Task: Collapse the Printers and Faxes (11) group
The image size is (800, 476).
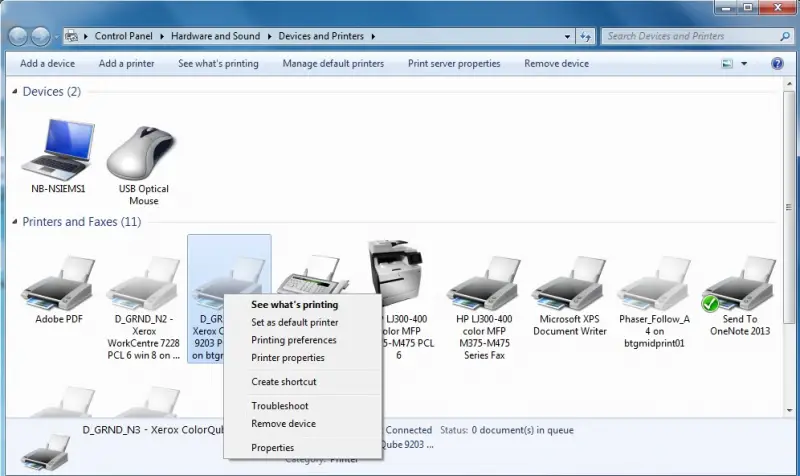Action: pos(15,221)
